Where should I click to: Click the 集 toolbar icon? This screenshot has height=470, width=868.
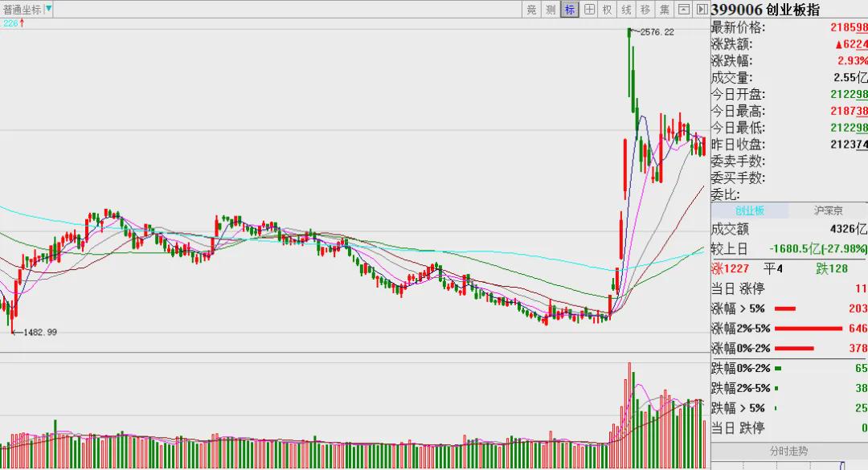click(x=665, y=10)
